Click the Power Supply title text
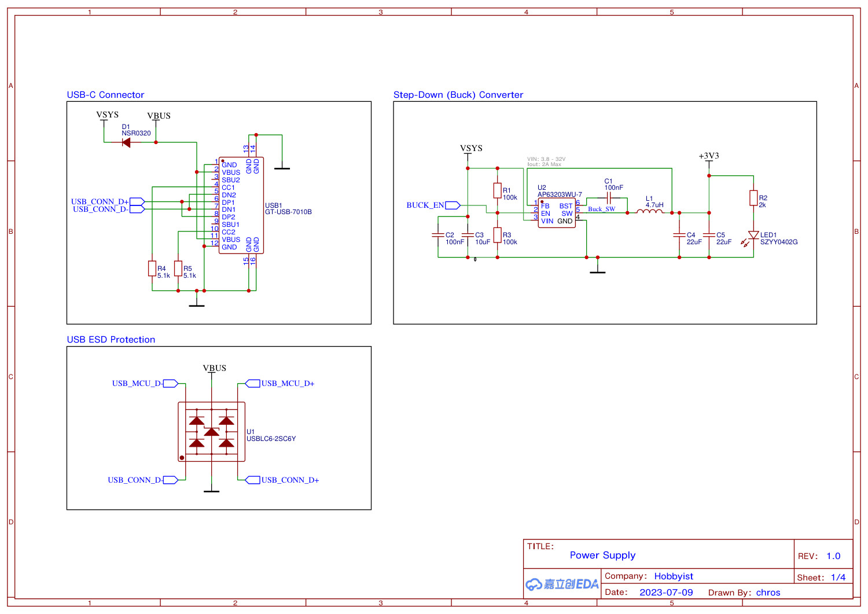The height and width of the screenshot is (614, 868). click(x=602, y=555)
